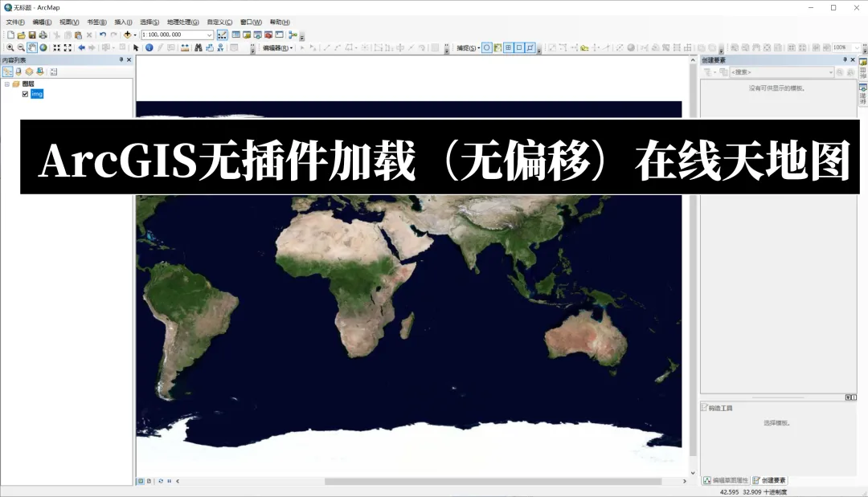Switch to the 编辑草图属性 tab
This screenshot has width=868, height=497.
point(726,480)
